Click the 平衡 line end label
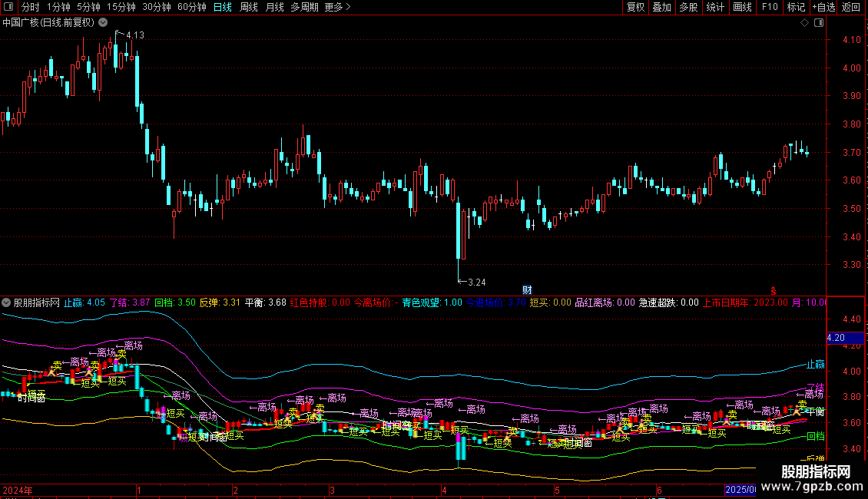Image resolution: width=868 pixels, height=499 pixels. (x=816, y=411)
